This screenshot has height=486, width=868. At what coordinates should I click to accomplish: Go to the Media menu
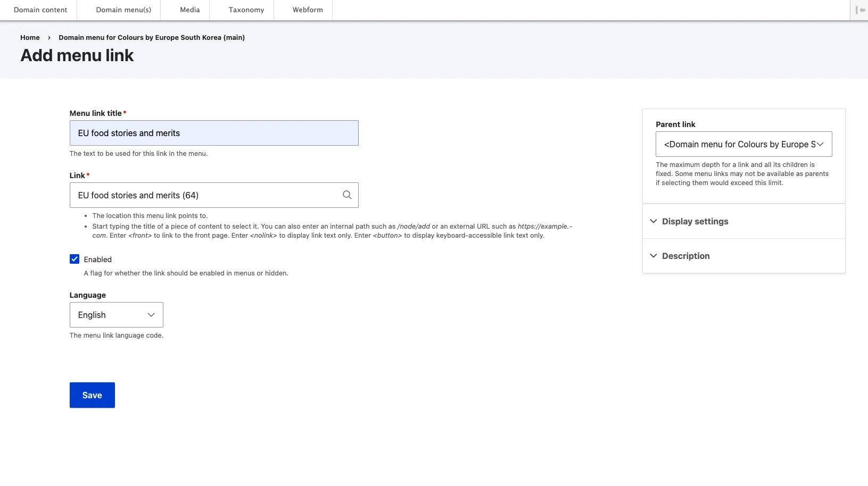[190, 10]
